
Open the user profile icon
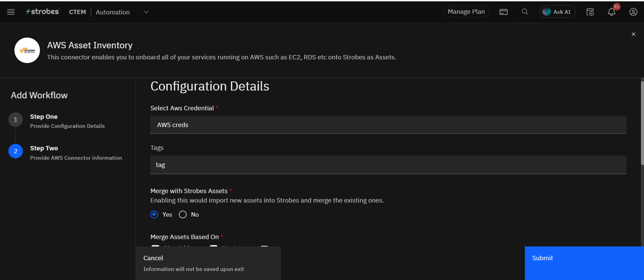click(633, 12)
